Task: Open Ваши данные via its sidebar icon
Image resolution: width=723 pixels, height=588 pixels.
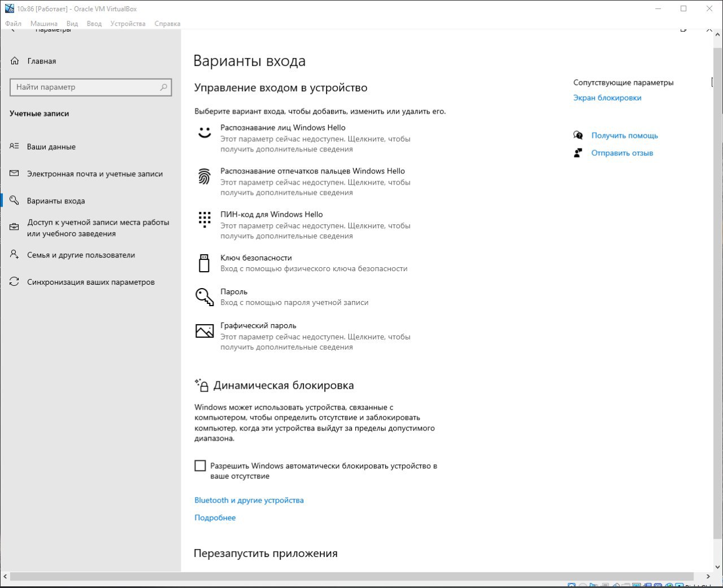Action: (15, 146)
